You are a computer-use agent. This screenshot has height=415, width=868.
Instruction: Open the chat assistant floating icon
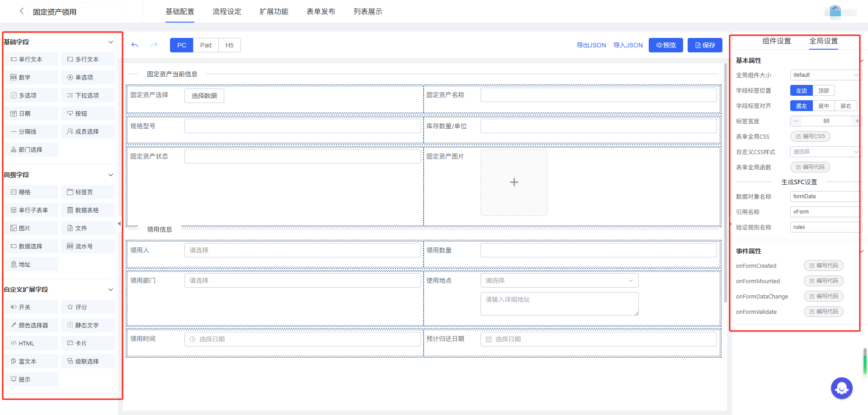(841, 388)
